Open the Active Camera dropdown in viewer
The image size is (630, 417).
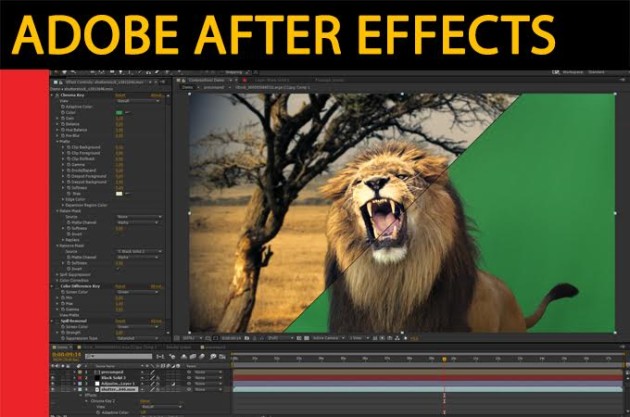coord(329,338)
